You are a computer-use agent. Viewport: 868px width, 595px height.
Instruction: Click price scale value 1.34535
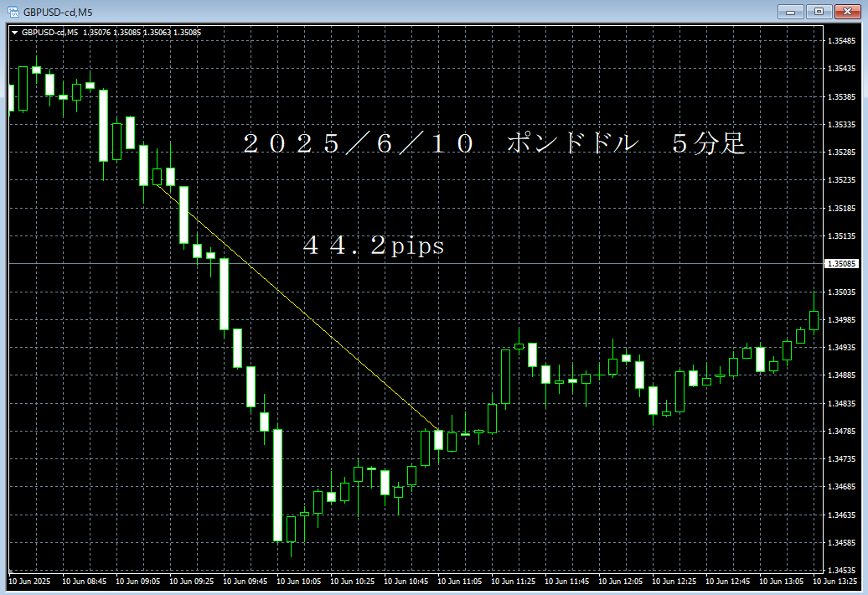tap(841, 571)
